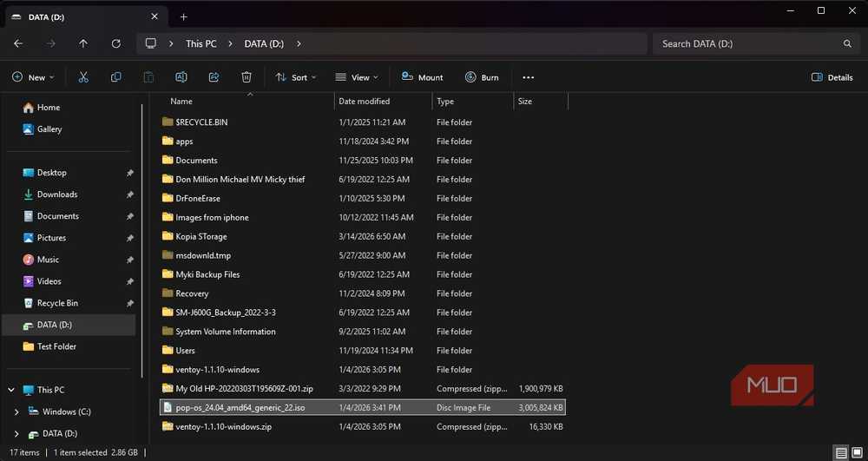
Task: Select the Myki Backup Files folder
Action: [x=363, y=274]
